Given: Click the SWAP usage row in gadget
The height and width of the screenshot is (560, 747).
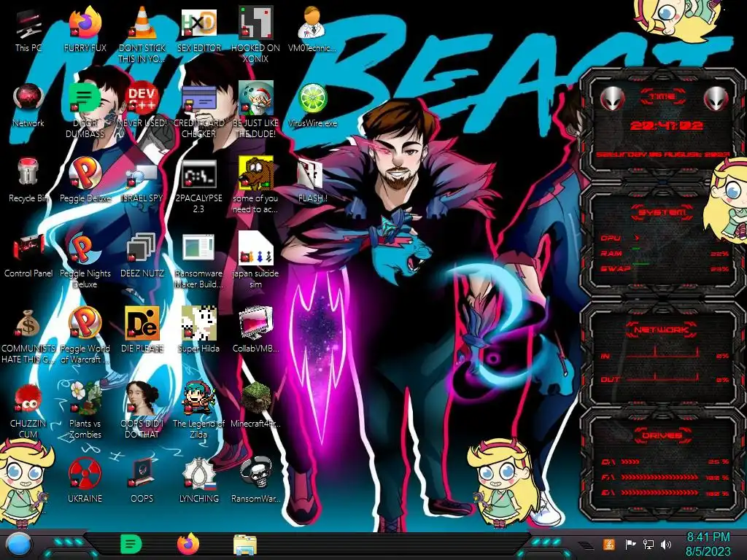Looking at the screenshot, I should pyautogui.click(x=665, y=269).
